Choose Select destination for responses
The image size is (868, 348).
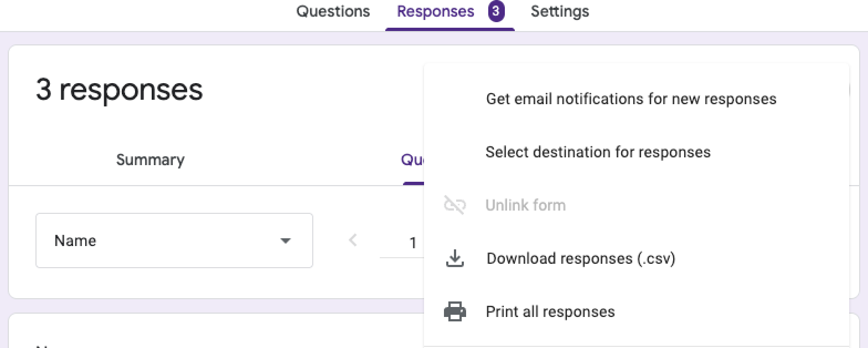click(598, 152)
